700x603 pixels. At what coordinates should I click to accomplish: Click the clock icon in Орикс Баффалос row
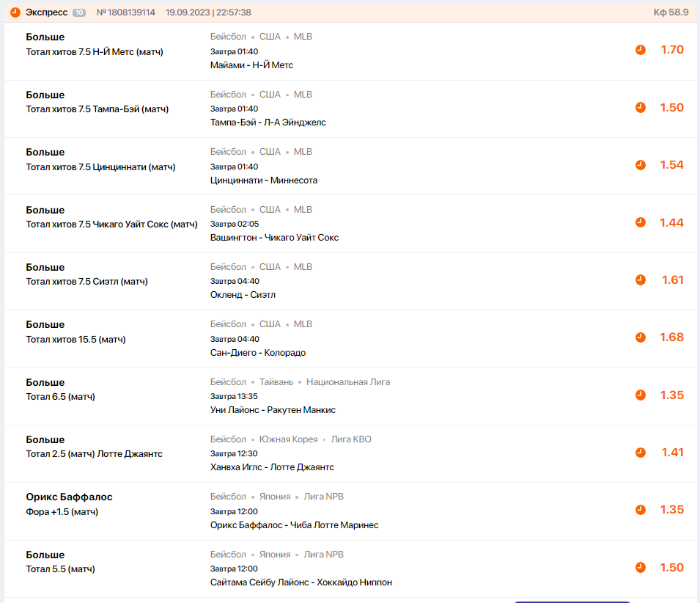[640, 510]
